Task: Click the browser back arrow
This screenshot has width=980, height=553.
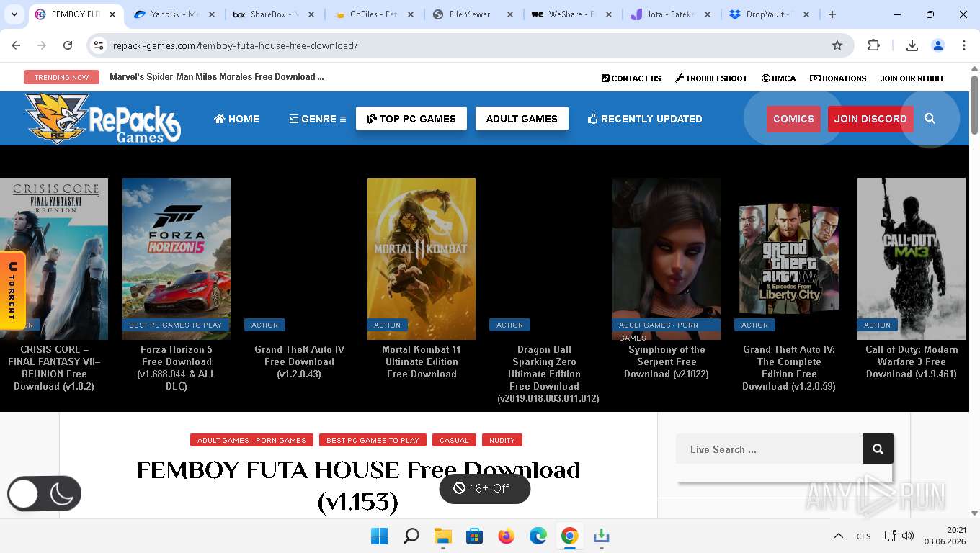Action: [x=16, y=45]
